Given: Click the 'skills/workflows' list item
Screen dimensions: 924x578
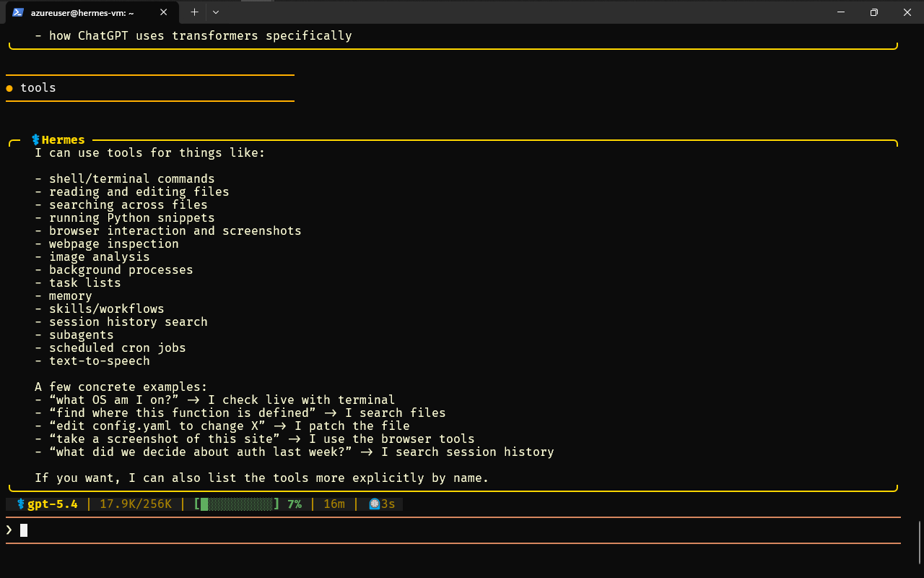Looking at the screenshot, I should click(x=100, y=309).
